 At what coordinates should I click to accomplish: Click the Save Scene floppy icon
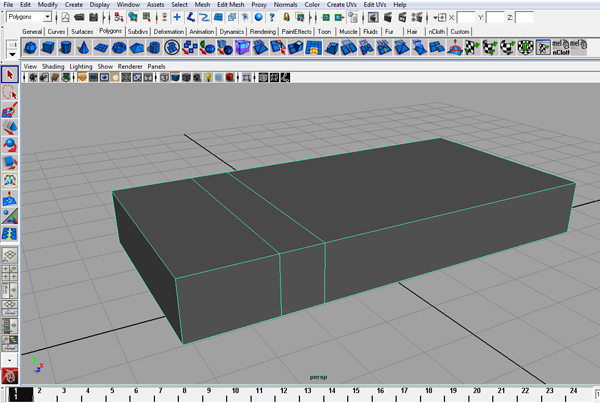(93, 17)
